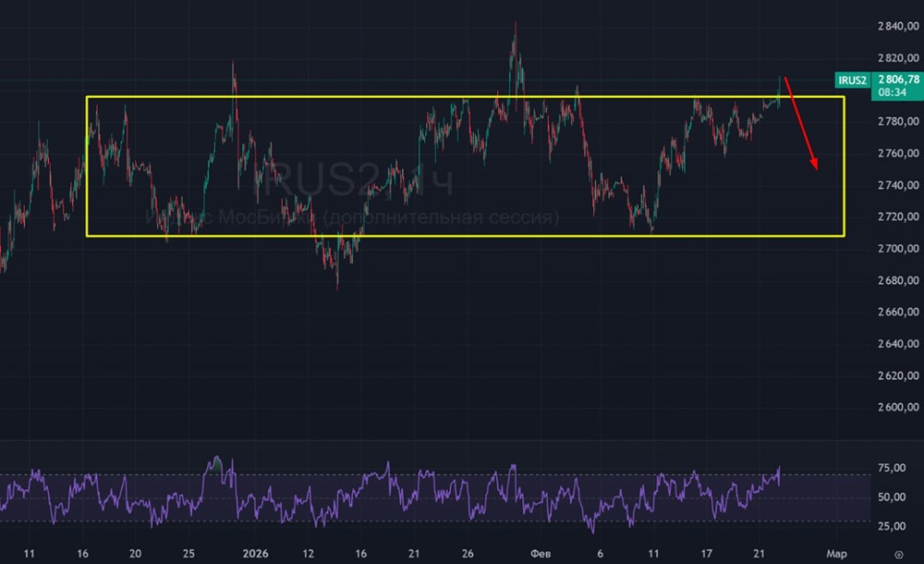Click the Мар month label on time axis
Viewport: 924px width, 564px height.
pos(836,554)
